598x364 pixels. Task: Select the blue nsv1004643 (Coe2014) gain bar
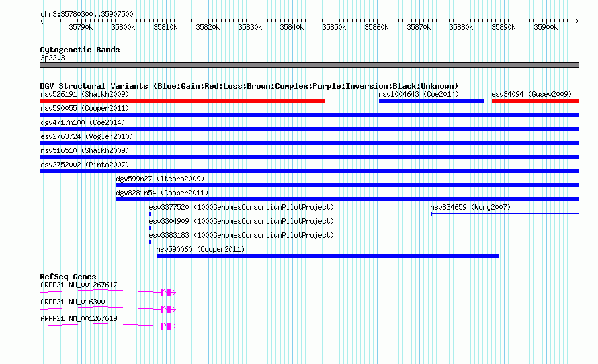point(431,101)
